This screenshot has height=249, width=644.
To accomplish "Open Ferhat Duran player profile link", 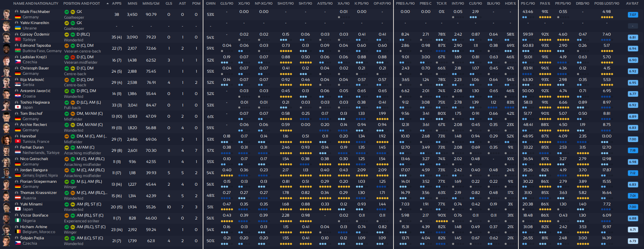I will coord(32,148).
